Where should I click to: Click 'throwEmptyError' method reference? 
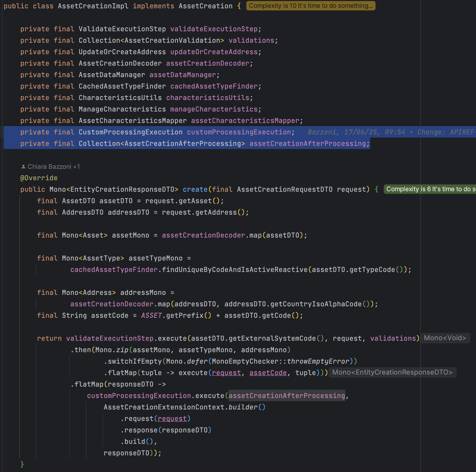click(x=318, y=361)
